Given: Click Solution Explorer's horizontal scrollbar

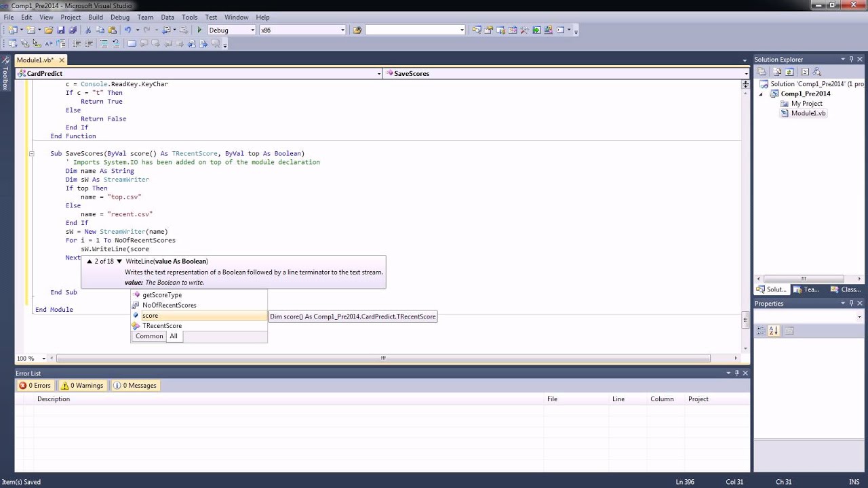Looking at the screenshot, I should pos(804,279).
